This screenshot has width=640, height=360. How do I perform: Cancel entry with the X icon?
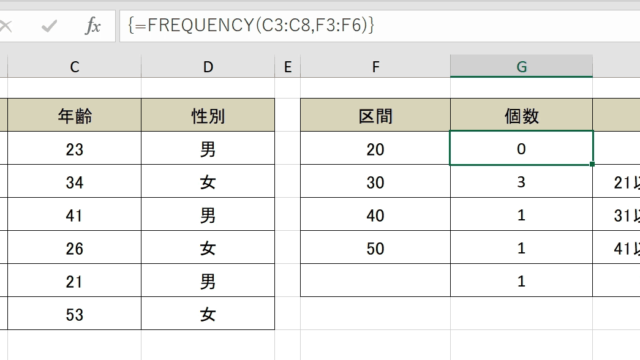6,27
